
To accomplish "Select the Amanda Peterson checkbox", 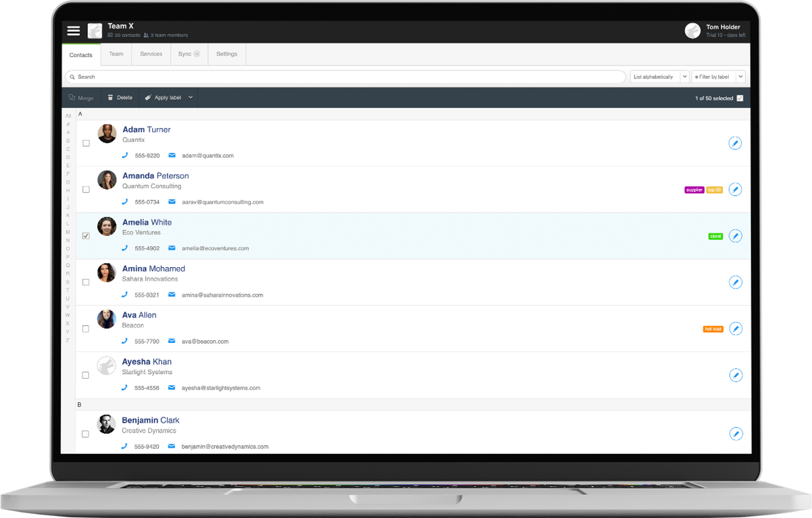I will click(x=86, y=189).
